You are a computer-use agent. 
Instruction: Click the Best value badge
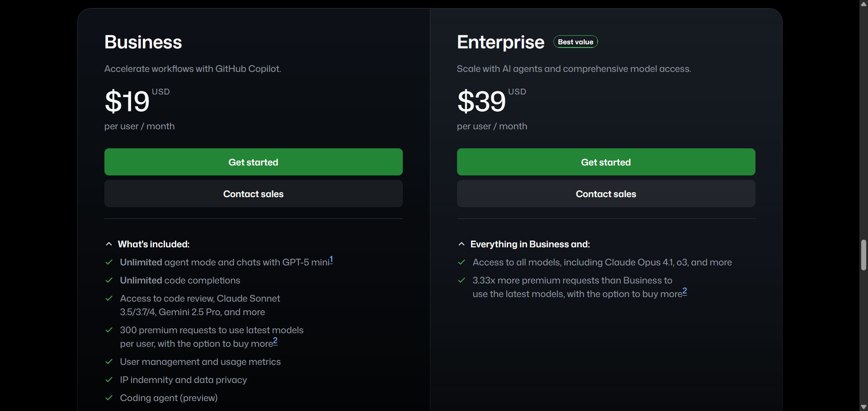click(576, 42)
